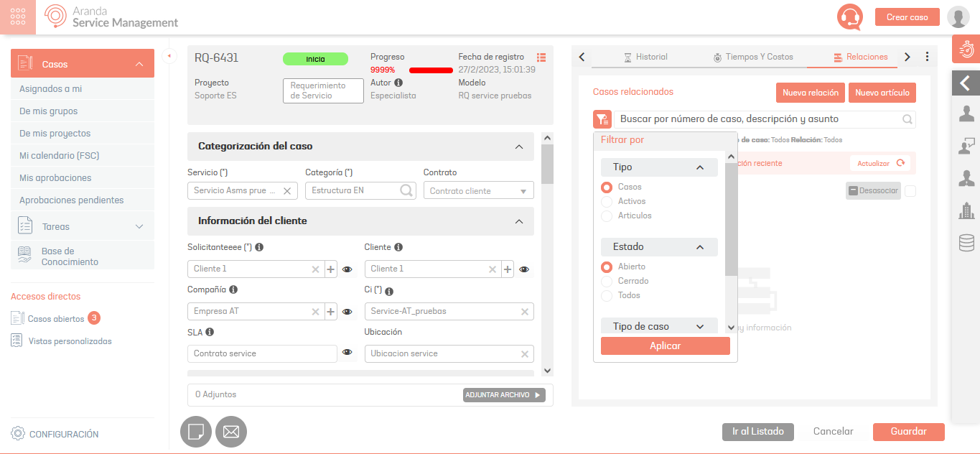Open the Contrato cliente dropdown
The width and height of the screenshot is (980, 454).
click(478, 191)
